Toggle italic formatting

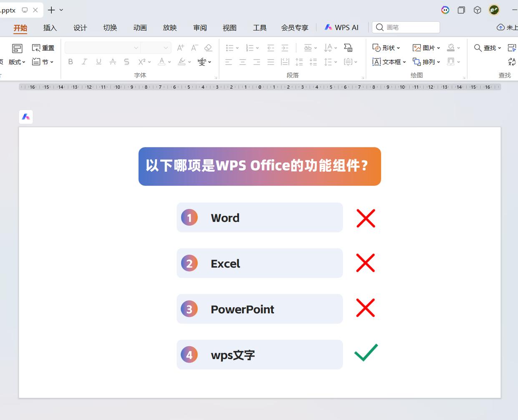(x=84, y=62)
